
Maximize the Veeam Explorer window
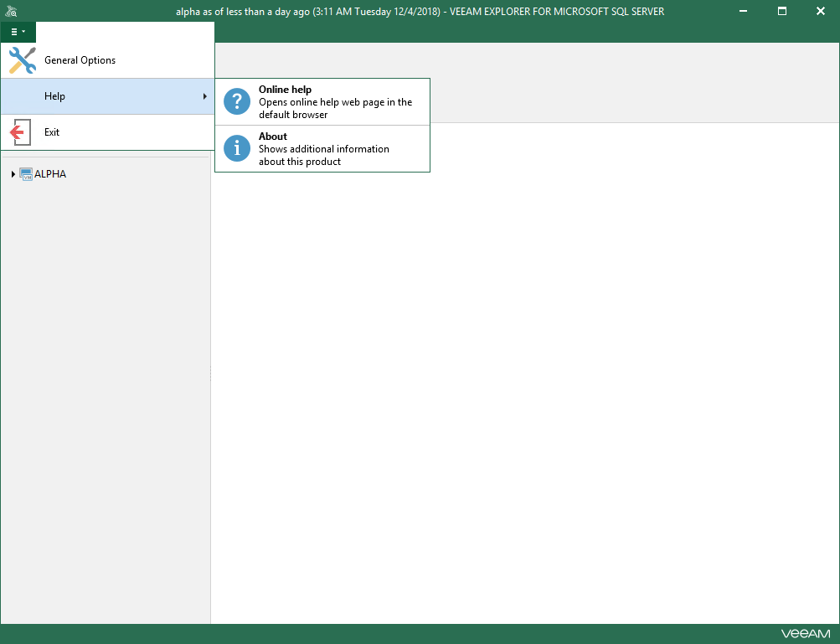tap(782, 11)
